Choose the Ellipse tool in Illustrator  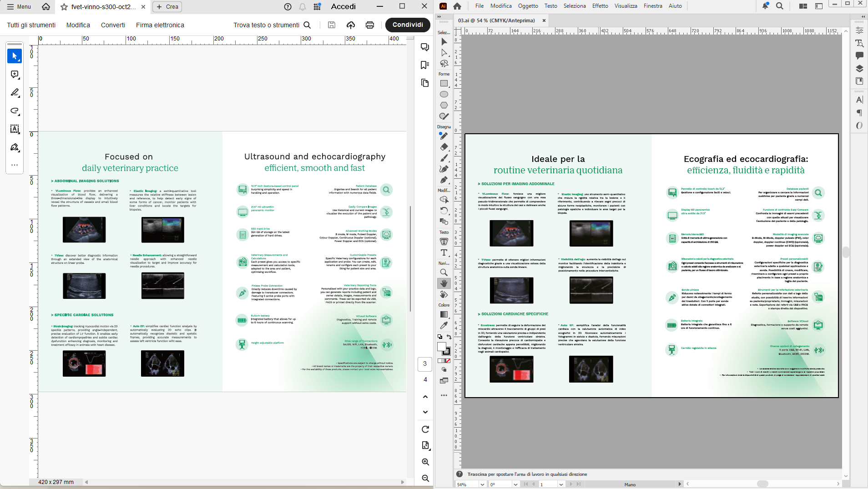444,94
